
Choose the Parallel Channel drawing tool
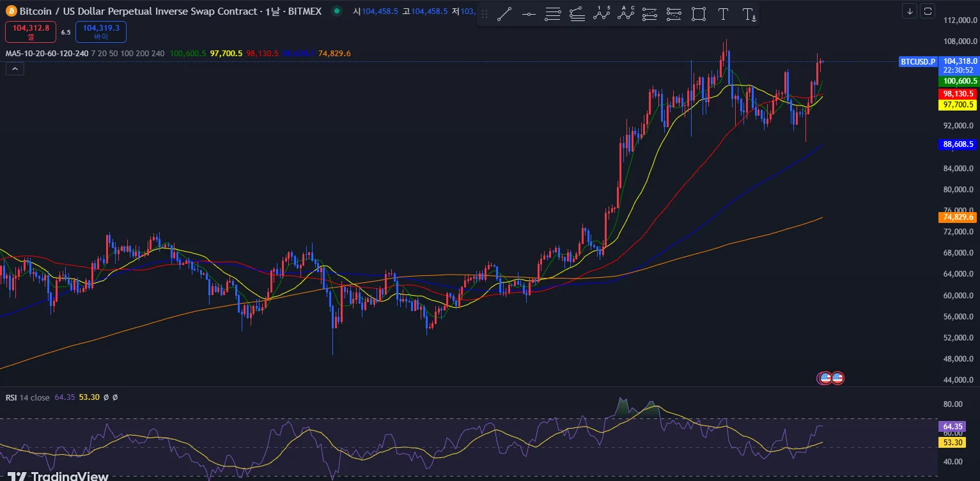click(x=553, y=14)
